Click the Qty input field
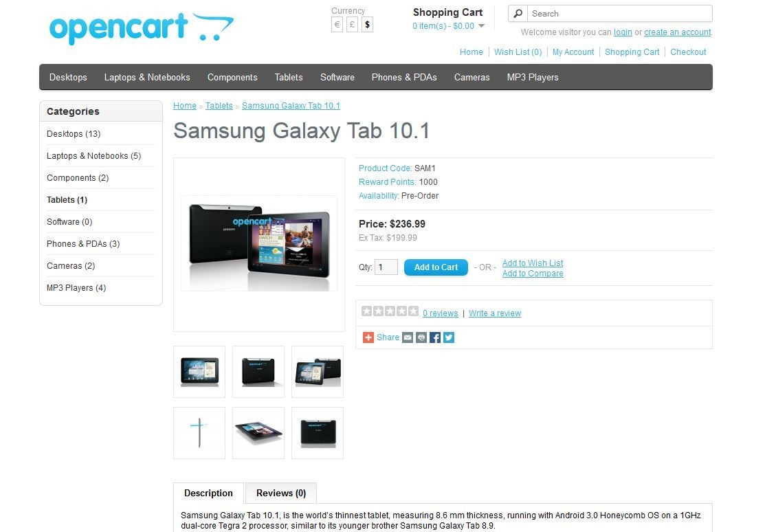Viewport: 776px width, 532px height. pyautogui.click(x=386, y=267)
